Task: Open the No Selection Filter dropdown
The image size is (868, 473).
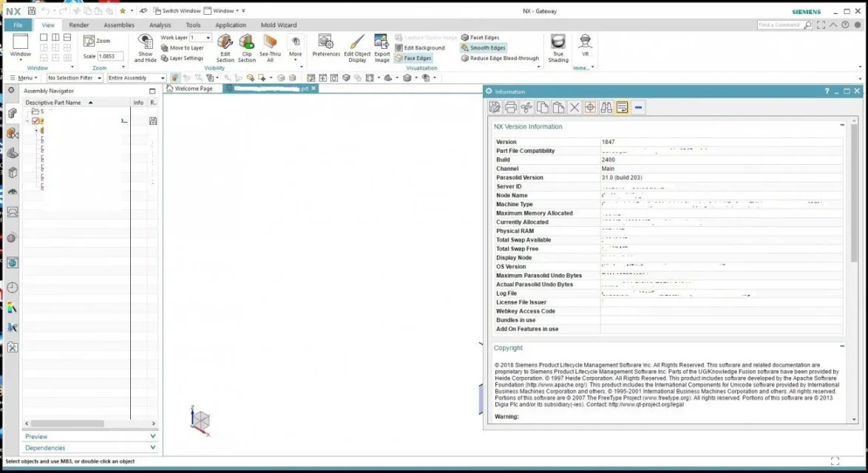Action: click(x=74, y=78)
